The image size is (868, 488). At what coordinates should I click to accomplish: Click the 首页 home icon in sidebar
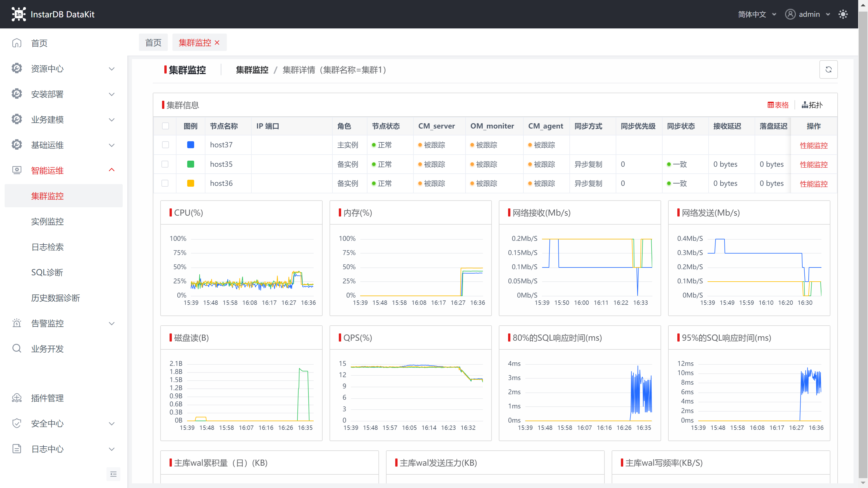17,43
